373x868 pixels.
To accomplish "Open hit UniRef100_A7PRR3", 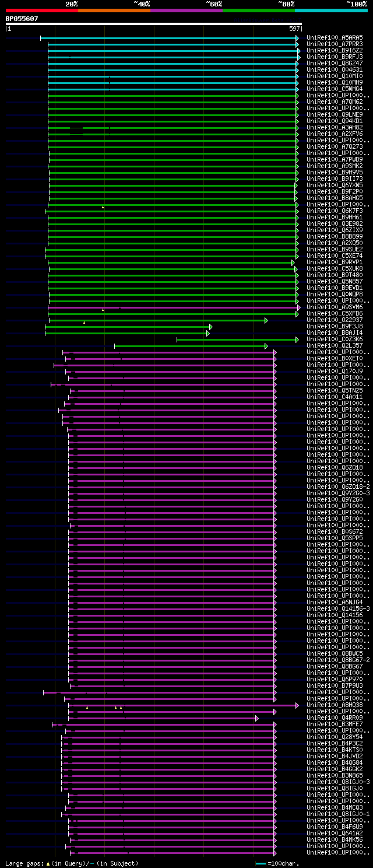I will pos(335,44).
